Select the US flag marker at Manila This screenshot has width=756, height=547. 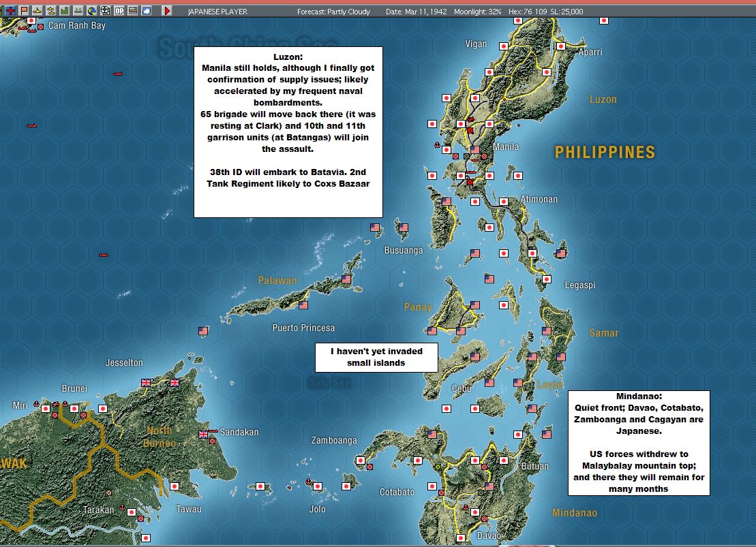click(x=475, y=150)
